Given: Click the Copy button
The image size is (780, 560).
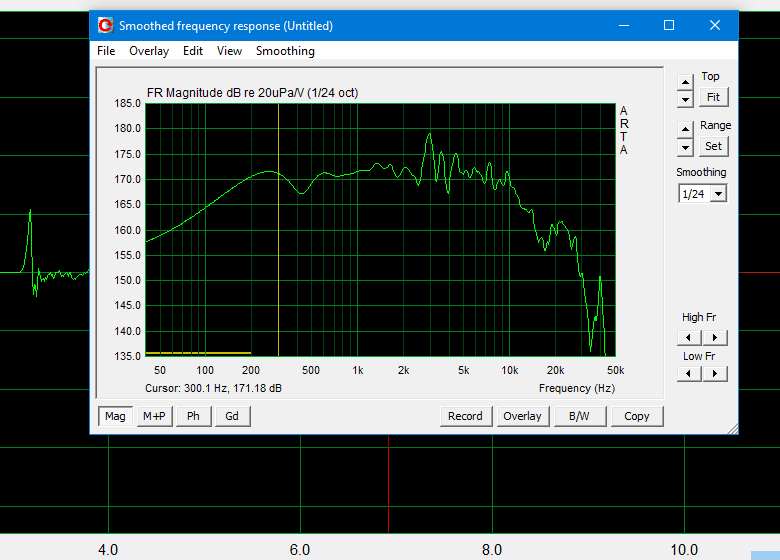Looking at the screenshot, I should [637, 416].
